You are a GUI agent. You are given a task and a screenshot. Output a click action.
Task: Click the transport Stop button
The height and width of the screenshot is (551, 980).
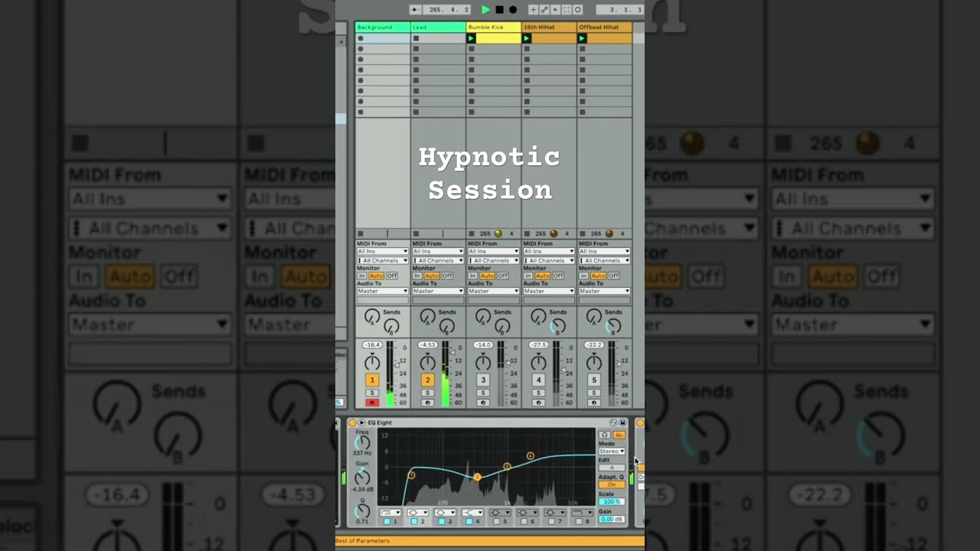[499, 10]
